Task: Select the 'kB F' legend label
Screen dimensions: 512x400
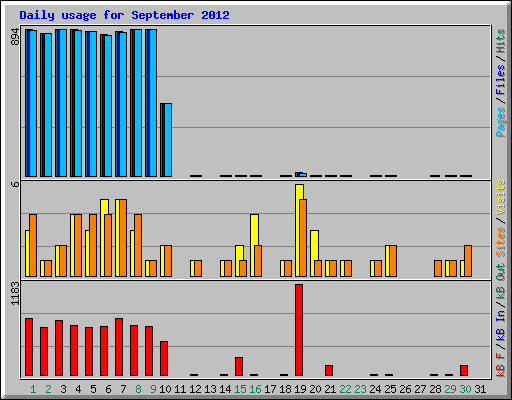Action: [501, 365]
